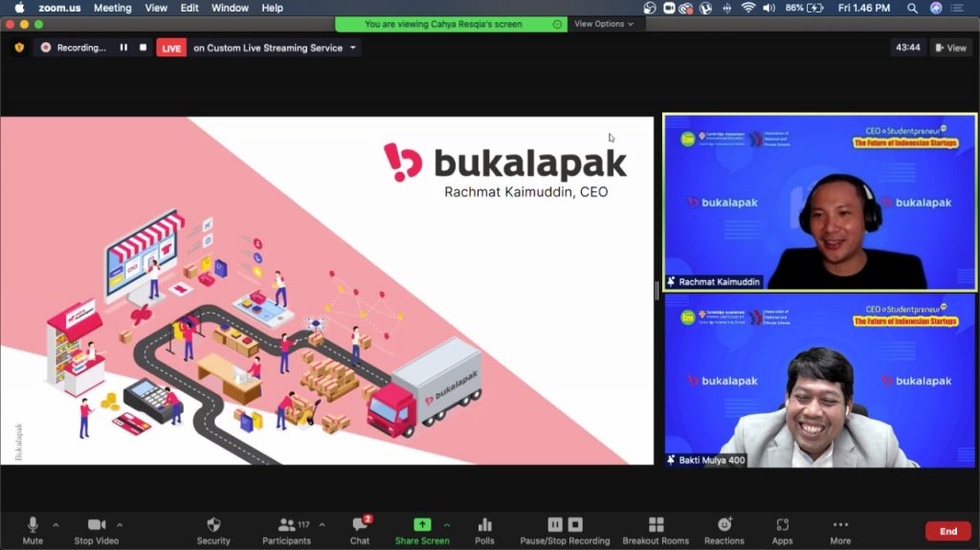Expand the View Options dropdown

[x=603, y=24]
